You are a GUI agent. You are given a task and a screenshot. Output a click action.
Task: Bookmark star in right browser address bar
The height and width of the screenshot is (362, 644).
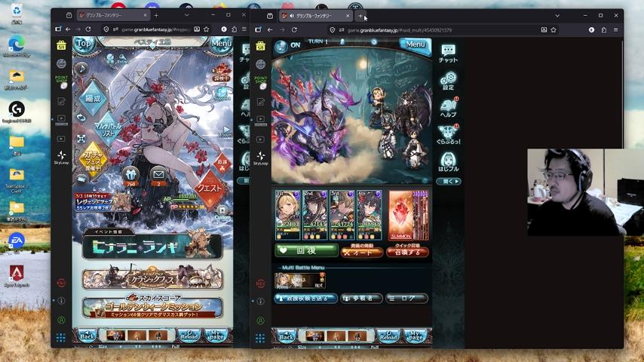point(554,29)
